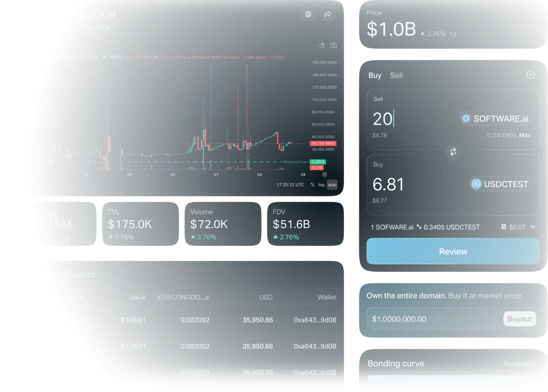Toggle auto scale on the chart
The image size is (548, 392).
(x=332, y=184)
